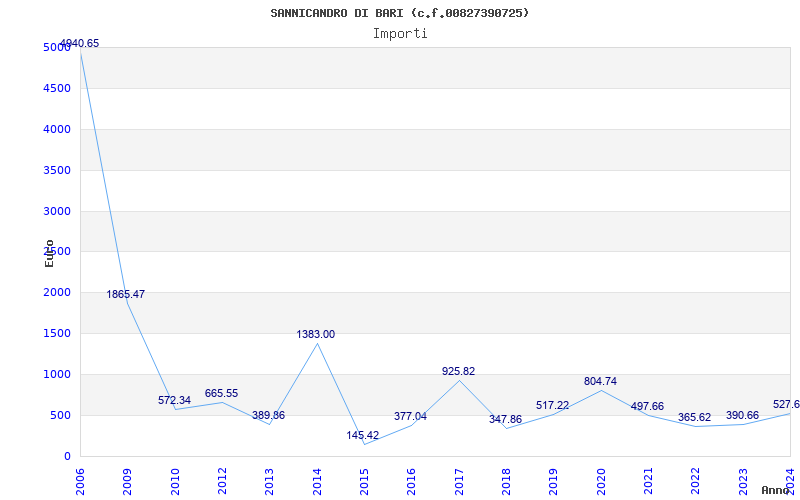The width and height of the screenshot is (800, 500).
Task: Select the 2000 y-axis tick label
Action: pos(57,293)
